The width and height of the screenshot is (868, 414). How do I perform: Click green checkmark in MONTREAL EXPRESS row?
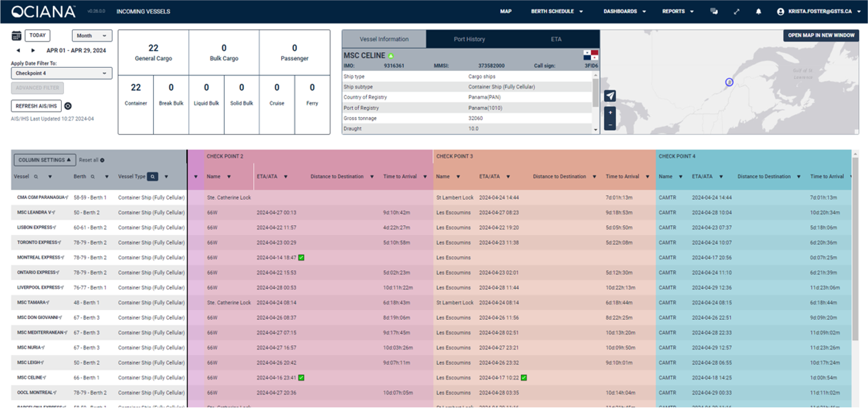pos(302,258)
